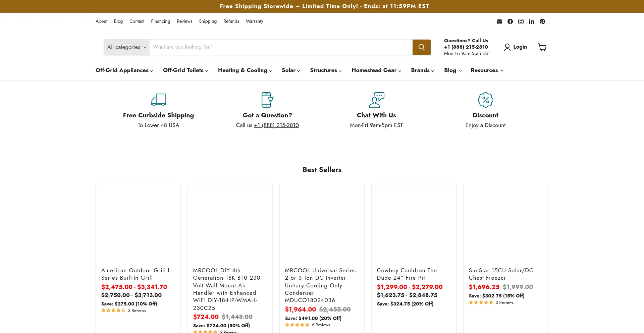The height and width of the screenshot is (333, 644).
Task: Open the SunStar 15CU Solar/DC Chest Freezer product
Action: 500,274
